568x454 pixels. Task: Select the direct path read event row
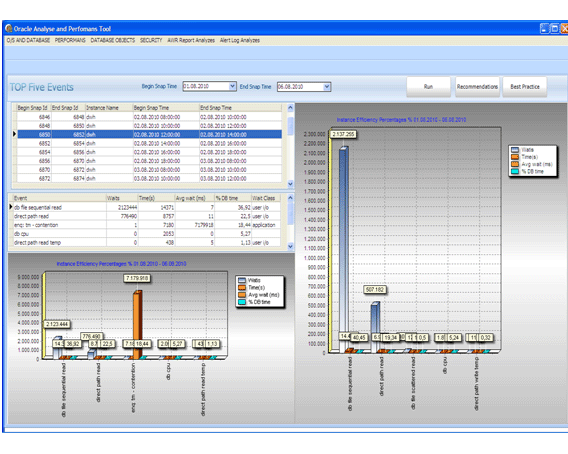tap(146, 216)
